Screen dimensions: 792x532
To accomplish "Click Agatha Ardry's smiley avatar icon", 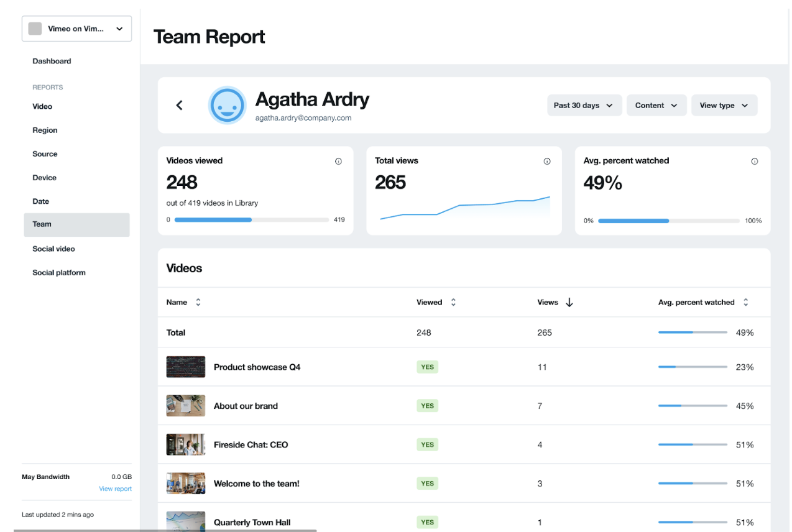I will click(227, 105).
